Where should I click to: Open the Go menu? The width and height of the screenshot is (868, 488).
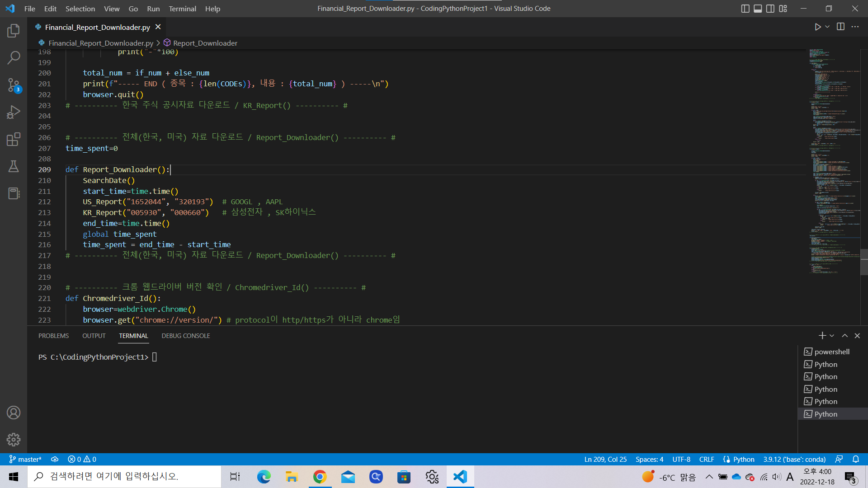point(133,9)
